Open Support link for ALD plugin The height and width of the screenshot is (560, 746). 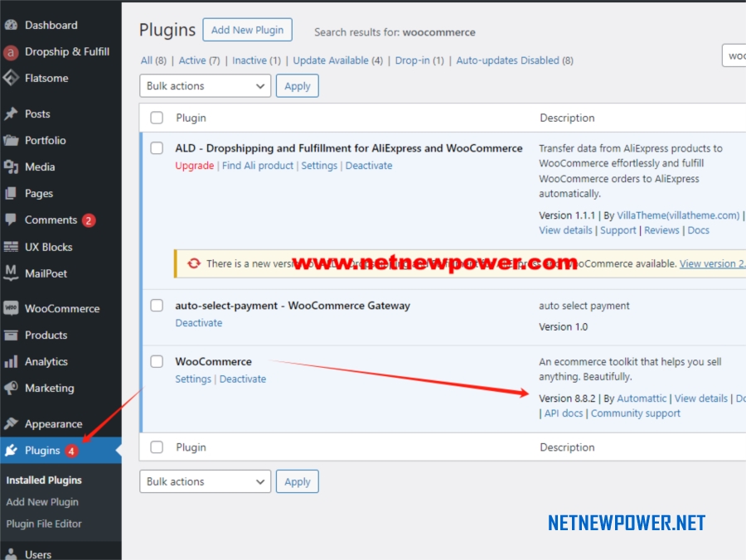(618, 230)
